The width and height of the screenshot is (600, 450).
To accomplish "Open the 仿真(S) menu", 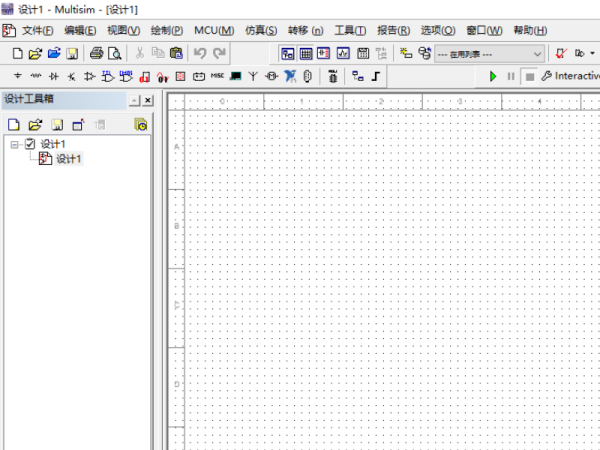I will pos(261,30).
